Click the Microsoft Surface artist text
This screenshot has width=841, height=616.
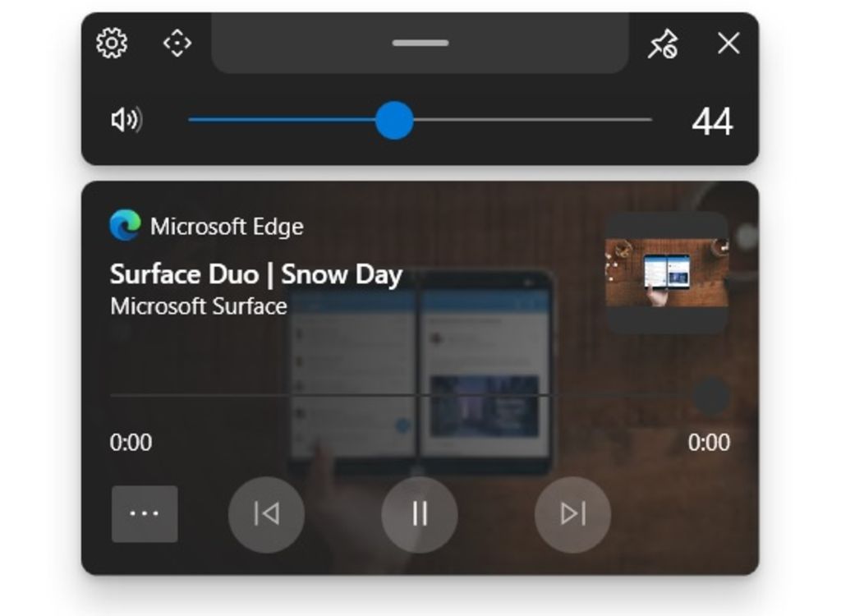tap(198, 306)
